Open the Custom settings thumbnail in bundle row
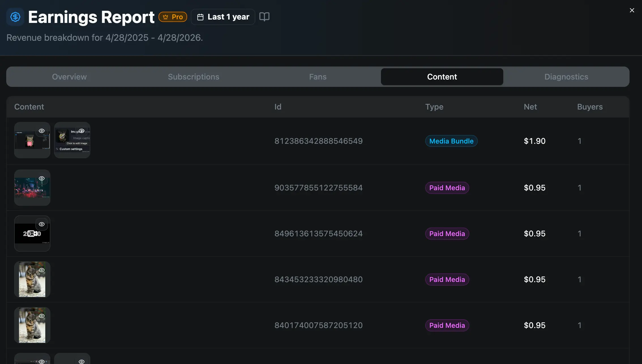This screenshot has height=364, width=642. coord(72,140)
